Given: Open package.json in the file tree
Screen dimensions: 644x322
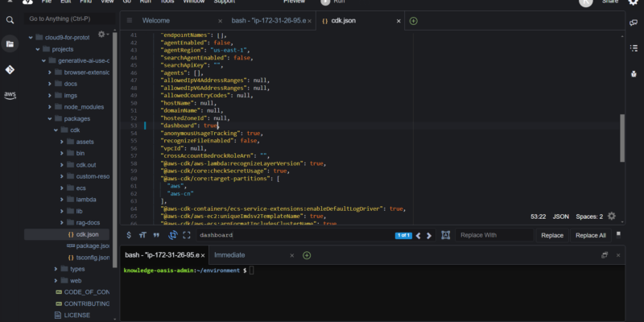Looking at the screenshot, I should [x=92, y=246].
